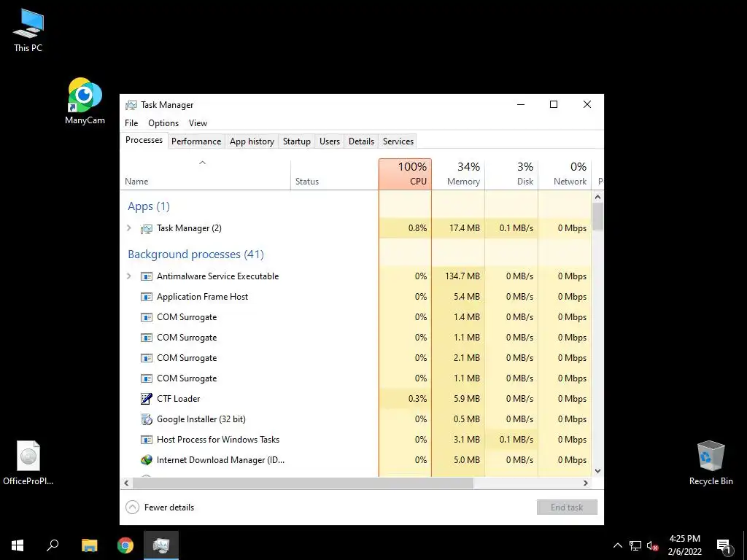Screen dimensions: 747x560
Task: Click the Host Process for Windows Tasks icon
Action: 146,440
